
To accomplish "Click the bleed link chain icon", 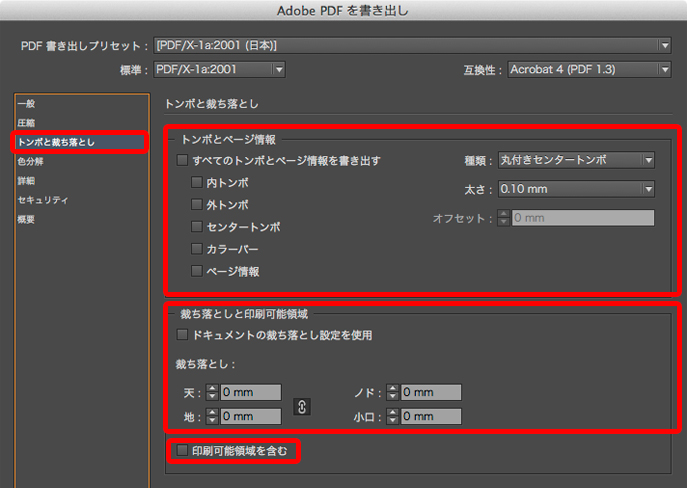I will pos(302,407).
